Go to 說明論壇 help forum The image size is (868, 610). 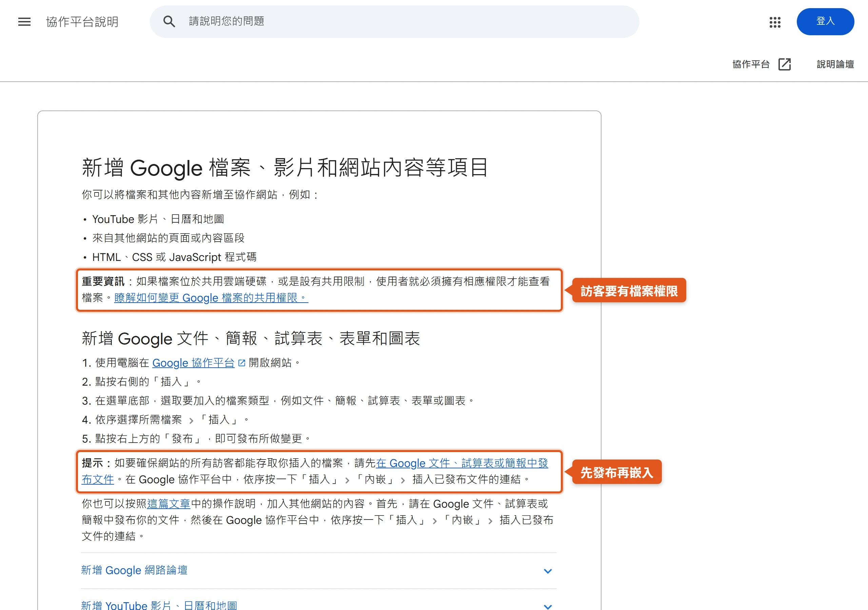[835, 64]
